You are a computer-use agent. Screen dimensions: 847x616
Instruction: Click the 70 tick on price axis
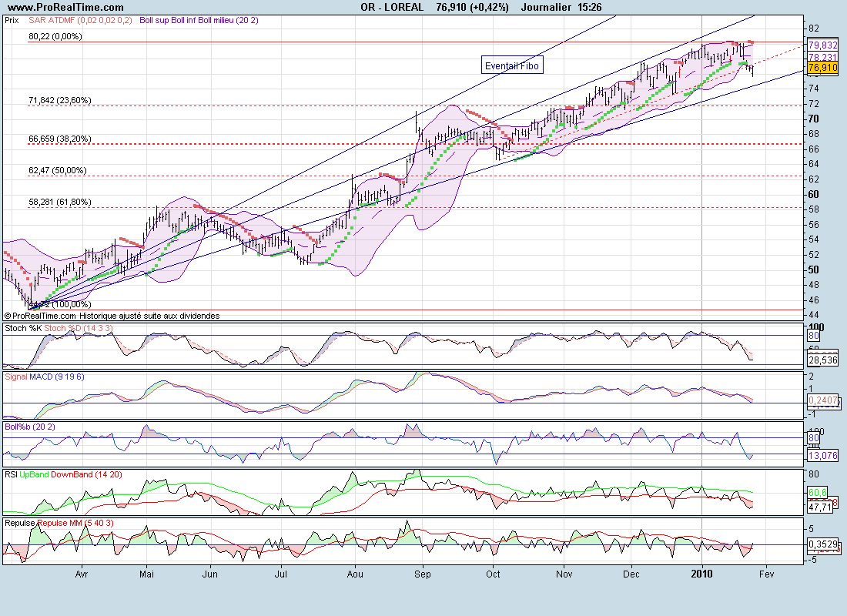point(814,119)
